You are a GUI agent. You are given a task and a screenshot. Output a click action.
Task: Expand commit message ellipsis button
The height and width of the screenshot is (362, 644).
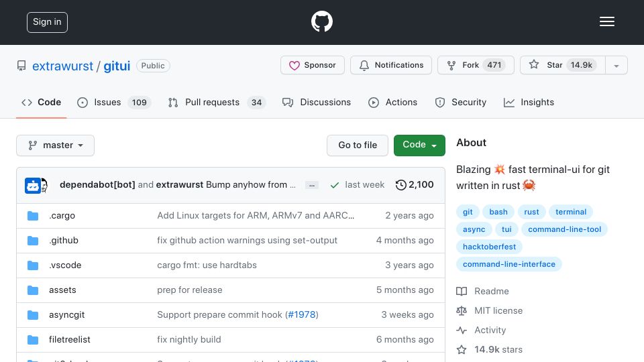tap(312, 185)
